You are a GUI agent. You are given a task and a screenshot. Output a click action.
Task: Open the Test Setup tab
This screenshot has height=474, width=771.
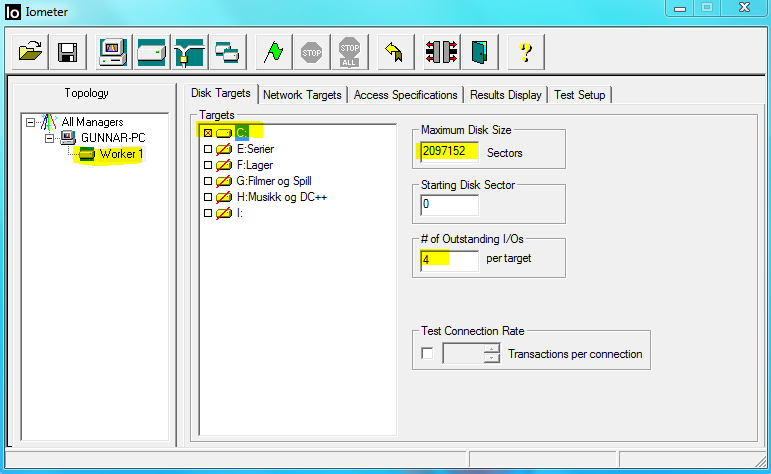point(580,95)
